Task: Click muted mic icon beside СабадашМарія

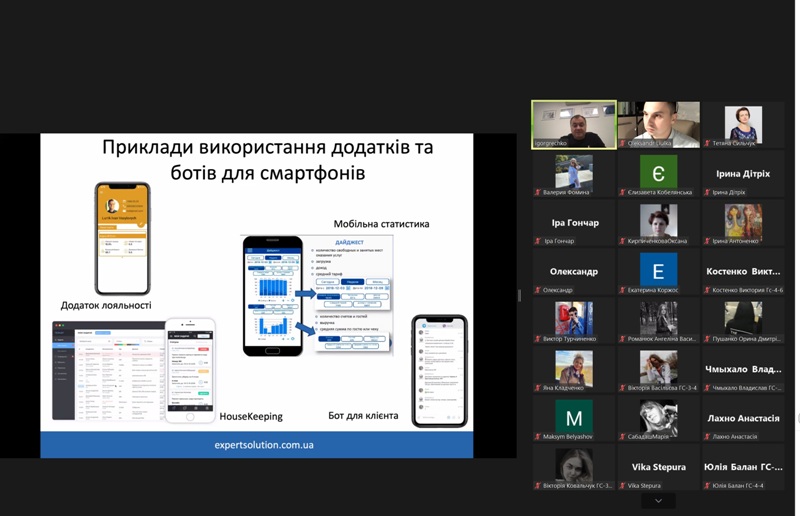Action: 622,437
